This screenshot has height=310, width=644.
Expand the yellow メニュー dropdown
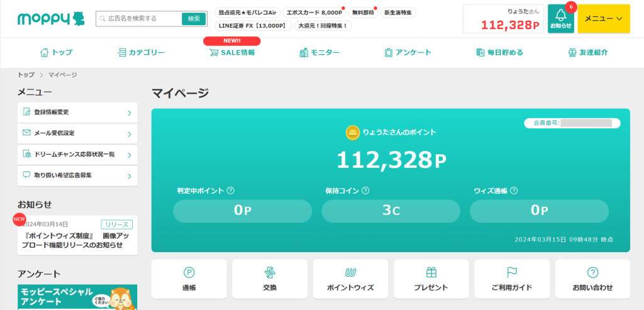tap(603, 19)
